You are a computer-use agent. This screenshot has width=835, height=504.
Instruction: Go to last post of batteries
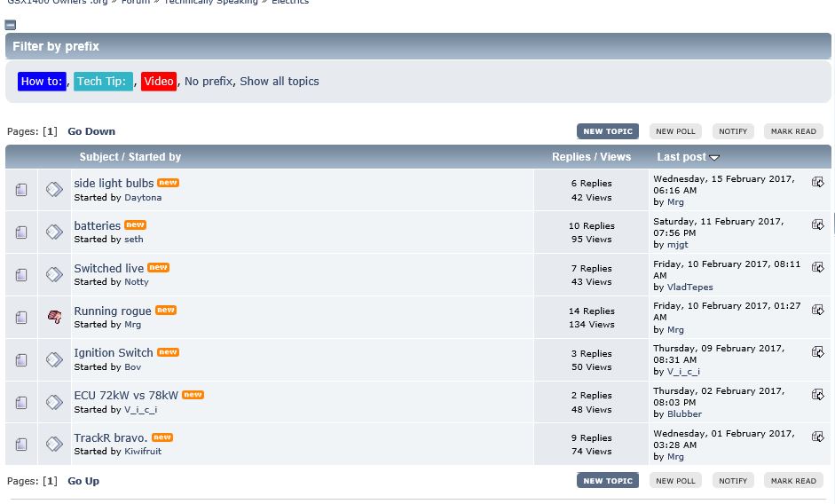pyautogui.click(x=818, y=224)
